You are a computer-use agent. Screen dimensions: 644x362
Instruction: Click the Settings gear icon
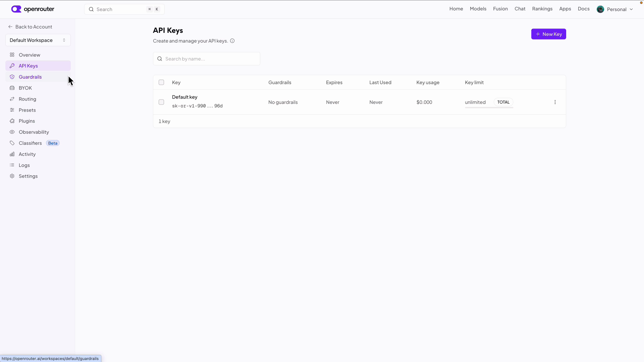click(12, 176)
